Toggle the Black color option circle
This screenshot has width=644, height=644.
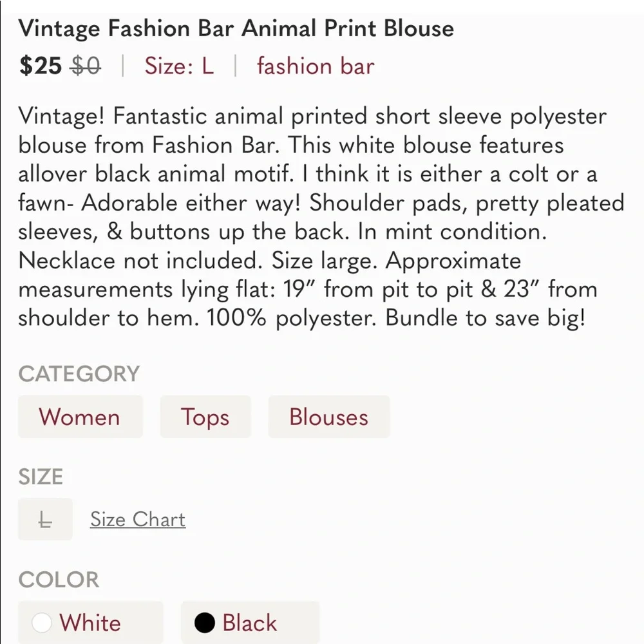[204, 622]
